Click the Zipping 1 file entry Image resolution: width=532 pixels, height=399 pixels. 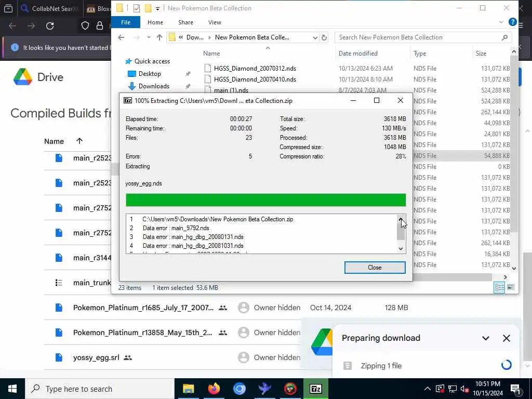381,366
